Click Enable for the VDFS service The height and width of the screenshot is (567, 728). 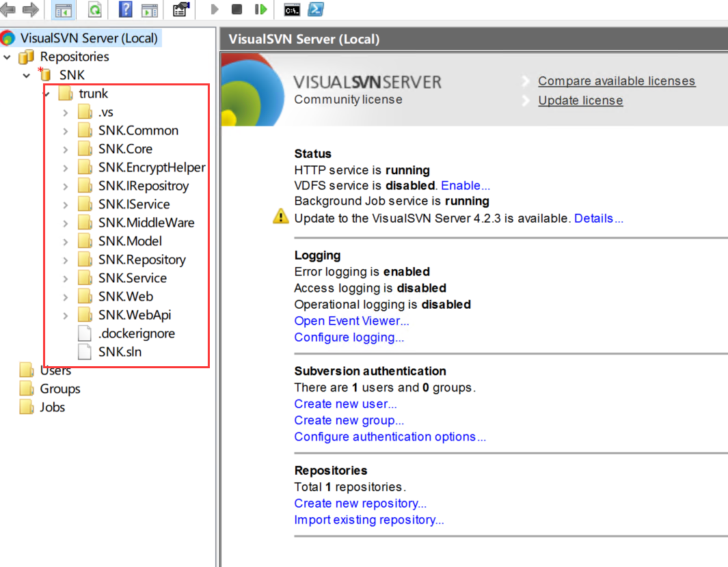(466, 185)
